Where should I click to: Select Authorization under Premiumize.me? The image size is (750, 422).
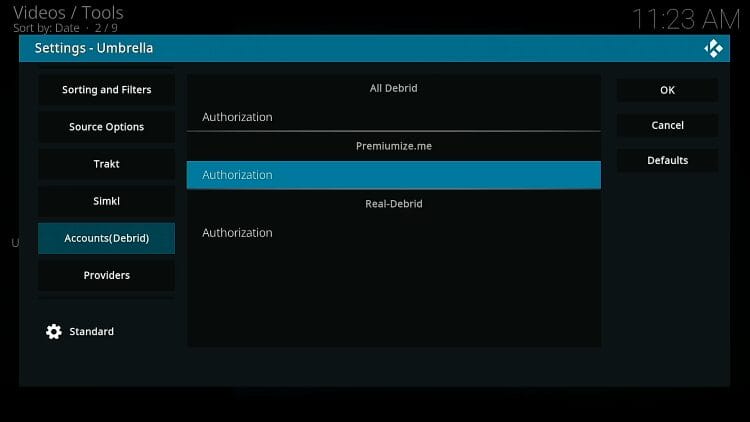coord(394,175)
